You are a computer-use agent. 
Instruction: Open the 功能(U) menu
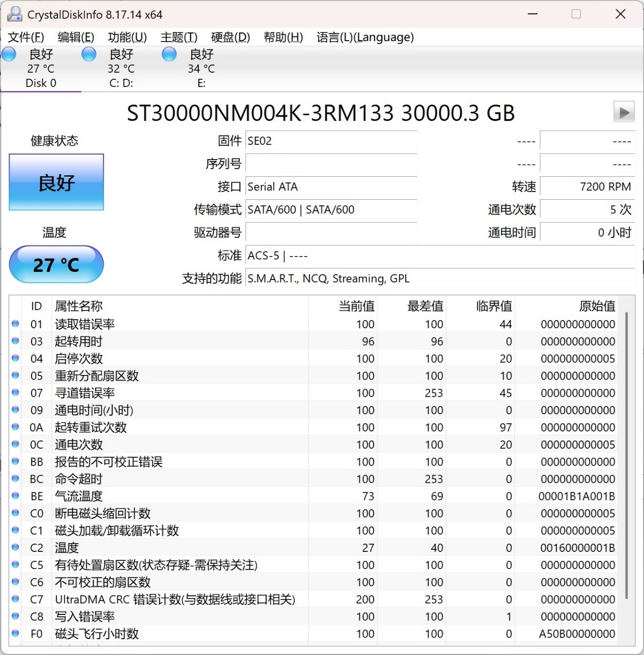pos(128,37)
